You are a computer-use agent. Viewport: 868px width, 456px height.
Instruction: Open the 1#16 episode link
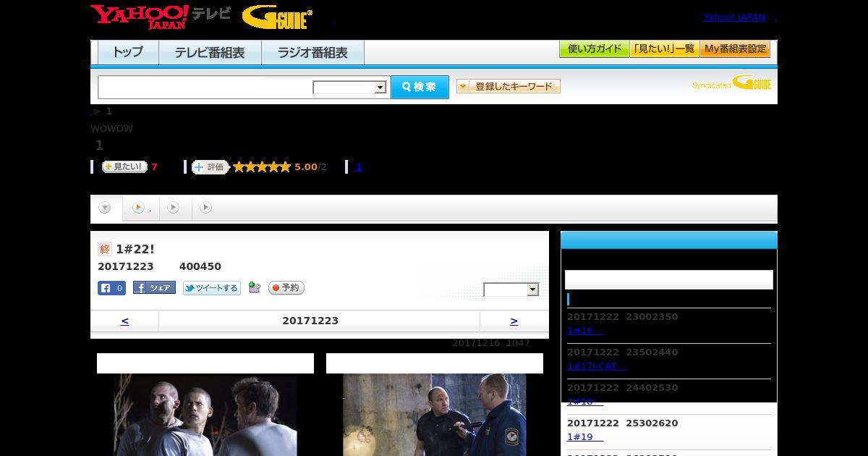point(585,330)
